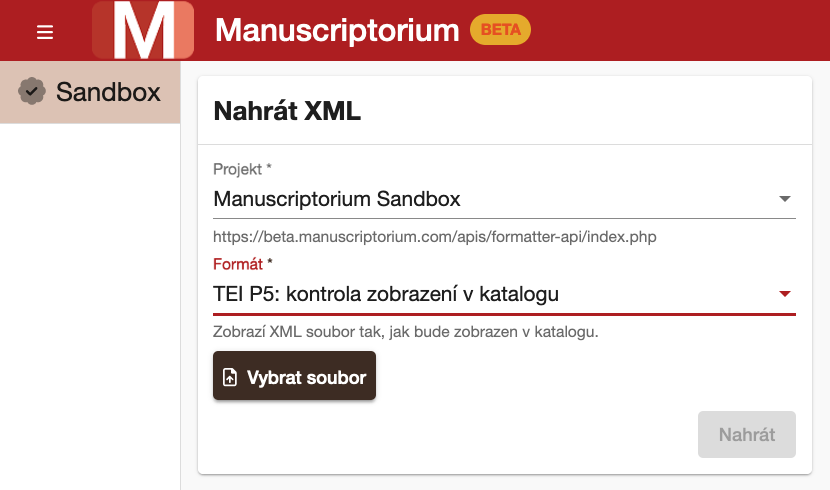Open the Manuscriptorium Sandbox project selector
Image resolution: width=830 pixels, height=490 pixels.
504,199
